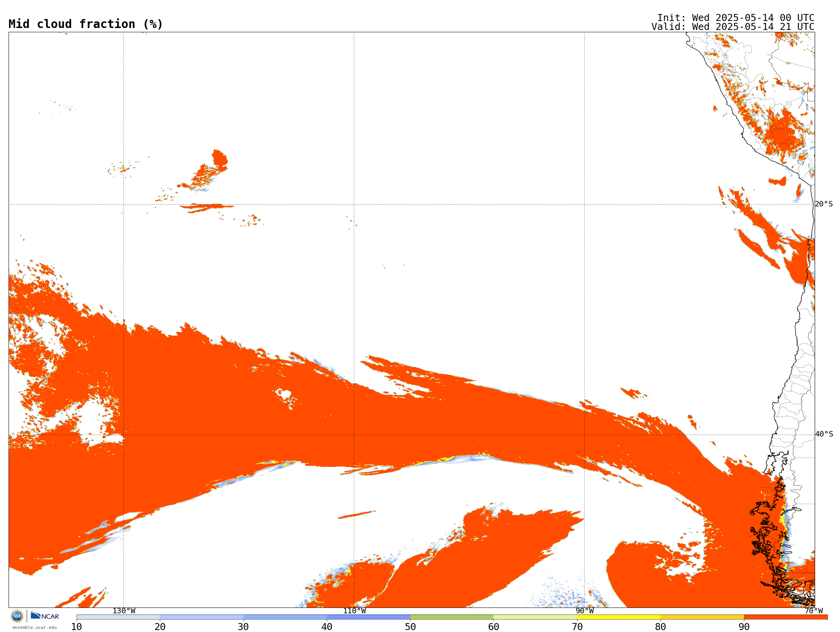Click colorbar tick label 20

tap(160, 627)
